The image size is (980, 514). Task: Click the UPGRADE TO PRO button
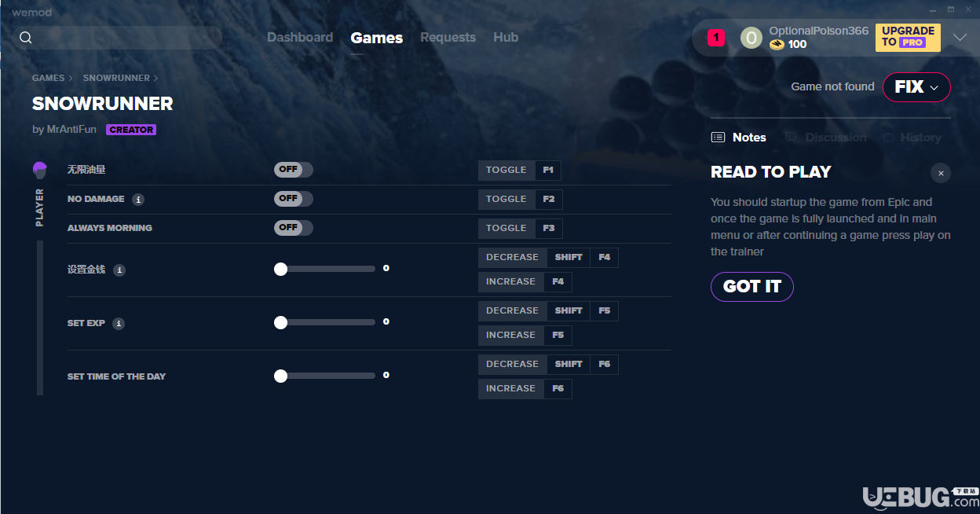click(x=908, y=37)
